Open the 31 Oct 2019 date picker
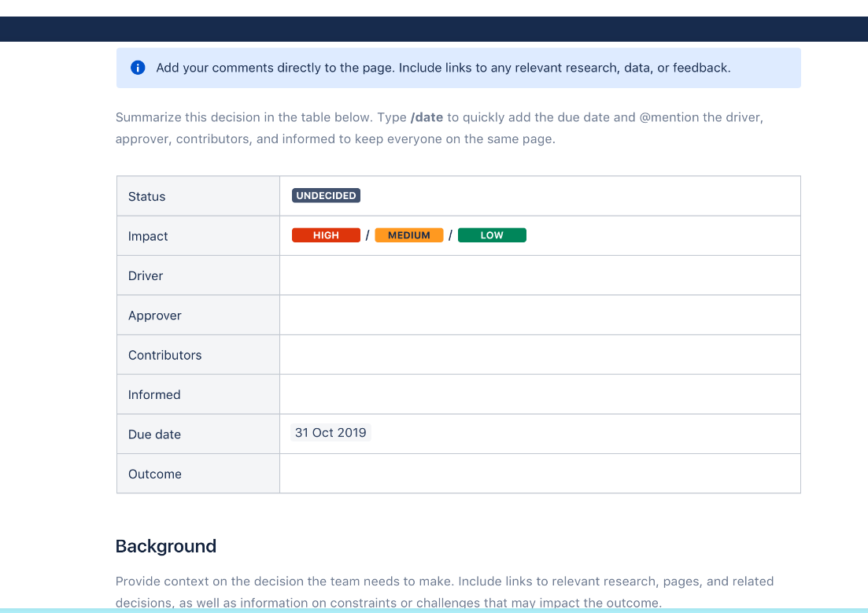This screenshot has height=613, width=868. coord(331,433)
